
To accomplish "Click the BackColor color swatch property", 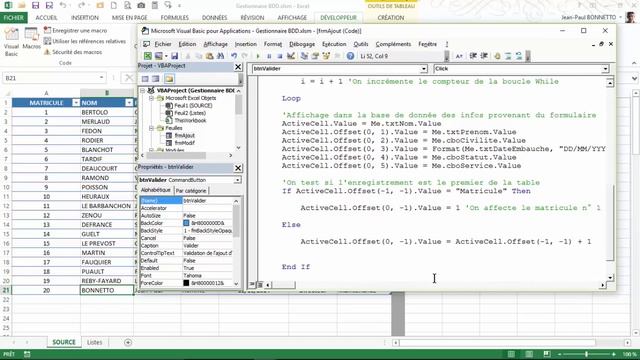I will click(187, 223).
